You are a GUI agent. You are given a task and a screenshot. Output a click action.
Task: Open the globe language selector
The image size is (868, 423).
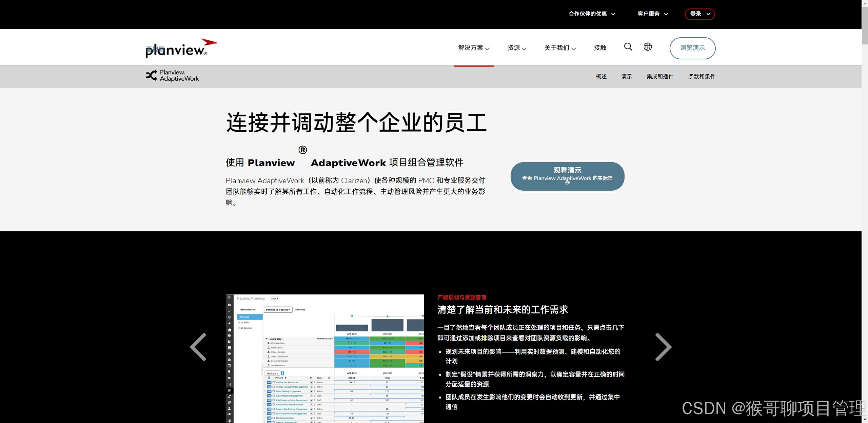[x=648, y=47]
